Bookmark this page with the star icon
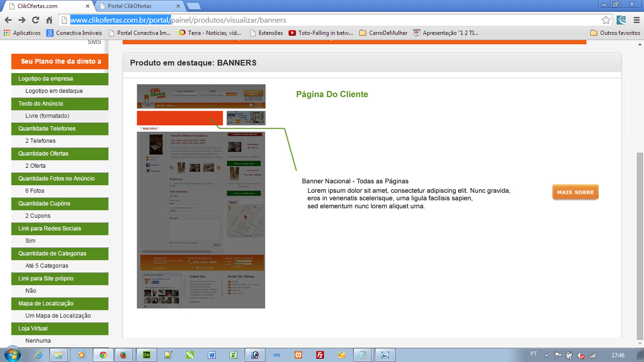This screenshot has height=362, width=644. tap(606, 20)
